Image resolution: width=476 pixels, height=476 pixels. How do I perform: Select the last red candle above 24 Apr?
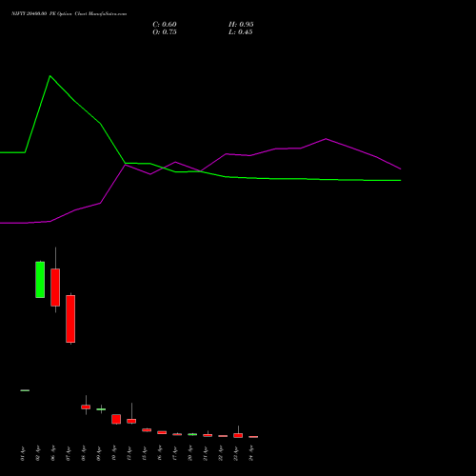pyautogui.click(x=253, y=437)
